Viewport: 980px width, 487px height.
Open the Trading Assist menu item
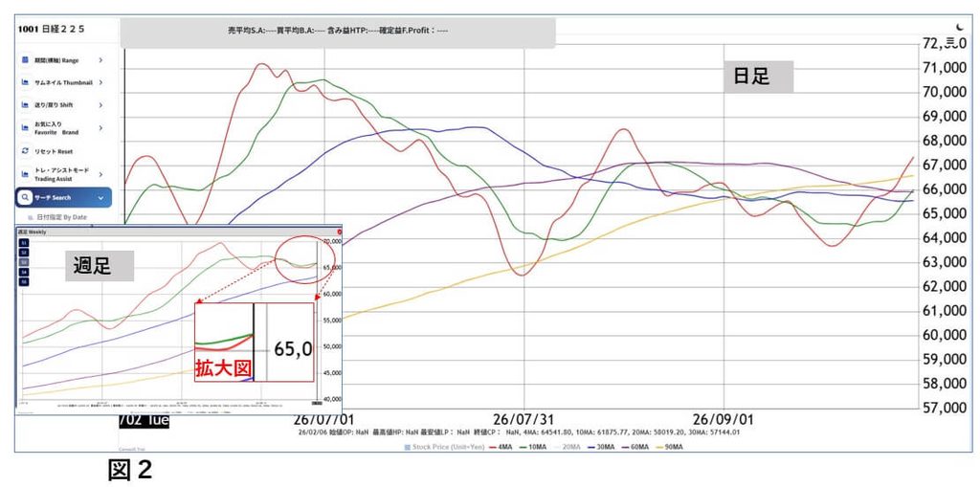click(62, 174)
